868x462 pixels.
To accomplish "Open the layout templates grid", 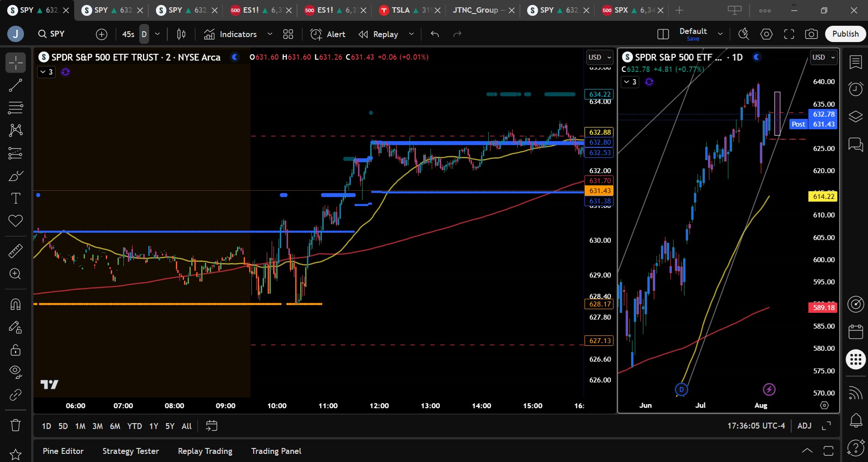I will click(288, 34).
